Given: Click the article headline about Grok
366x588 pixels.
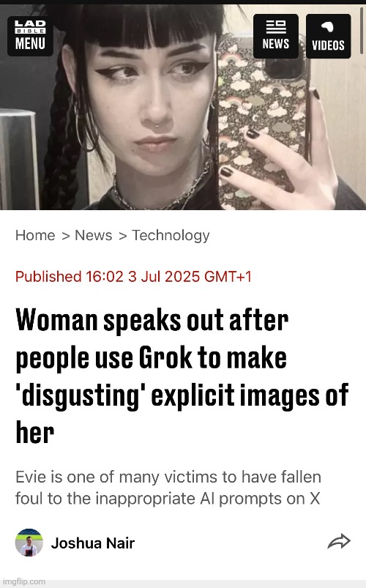Looking at the screenshot, I should [182, 376].
